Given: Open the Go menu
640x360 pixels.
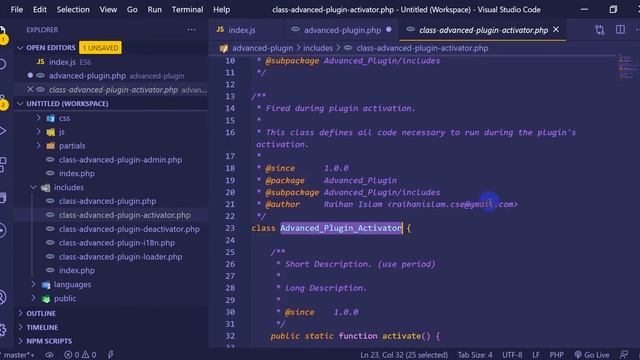Looking at the screenshot, I should pos(132,9).
